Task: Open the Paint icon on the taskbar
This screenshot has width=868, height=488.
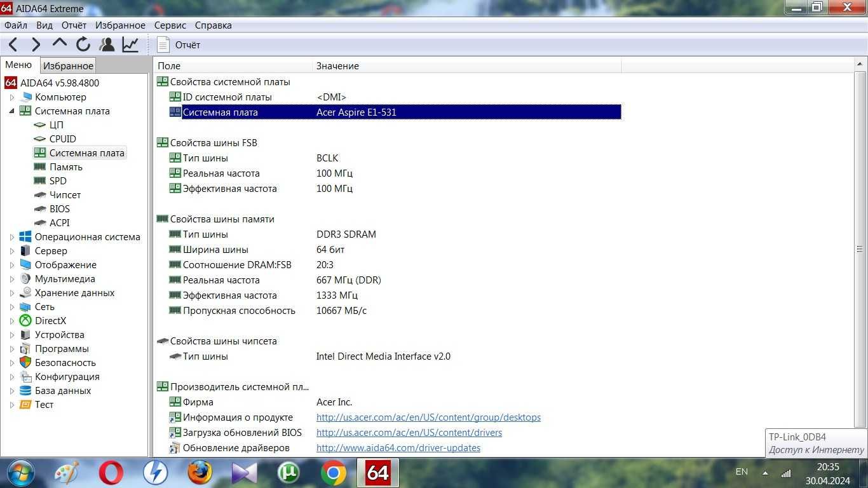Action: tap(67, 473)
